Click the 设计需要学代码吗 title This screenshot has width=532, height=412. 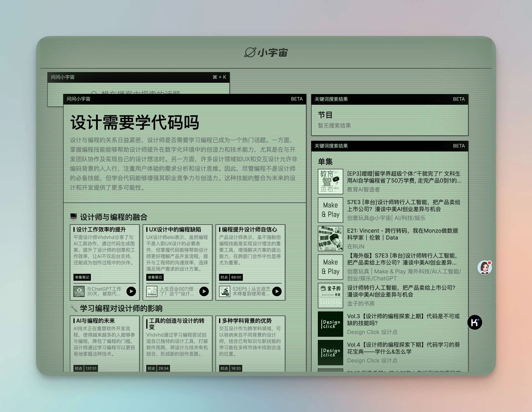coord(135,122)
